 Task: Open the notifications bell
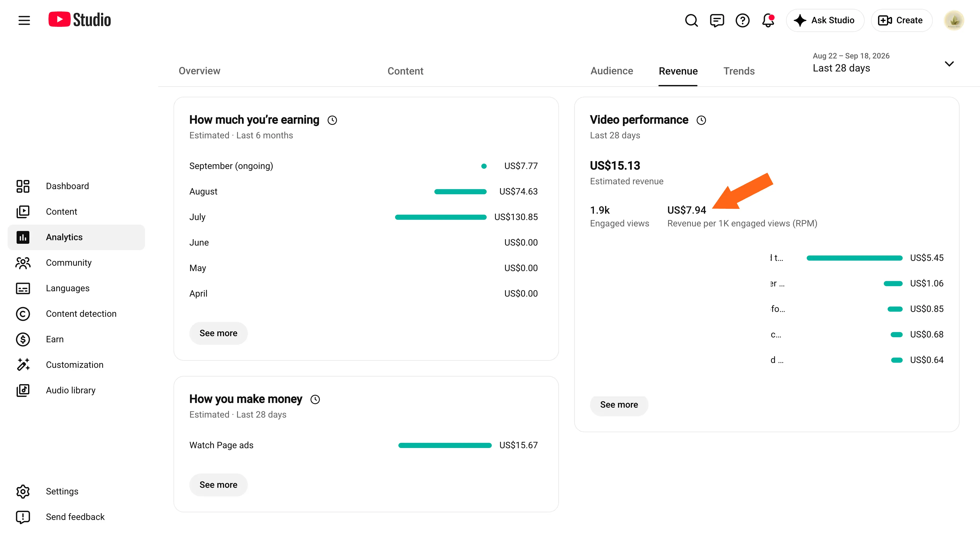768,20
